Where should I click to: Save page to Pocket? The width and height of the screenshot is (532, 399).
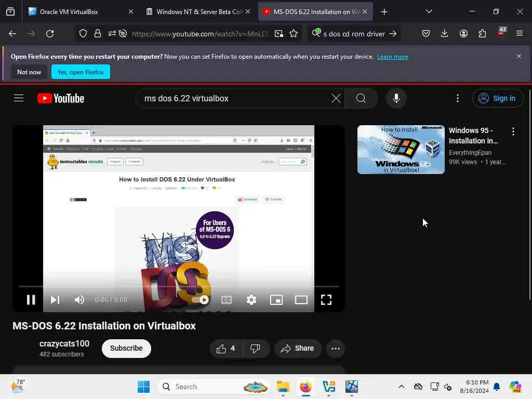(426, 33)
